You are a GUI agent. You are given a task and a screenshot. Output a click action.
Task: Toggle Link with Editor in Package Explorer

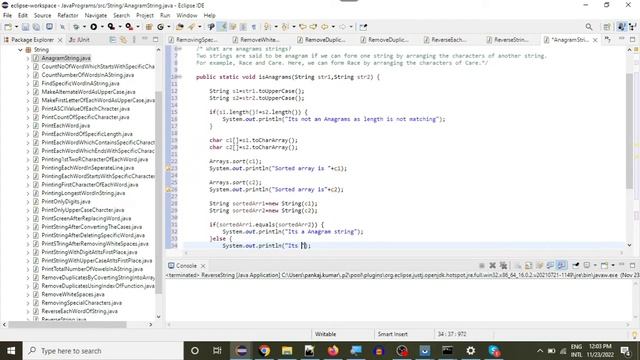[x=123, y=40]
